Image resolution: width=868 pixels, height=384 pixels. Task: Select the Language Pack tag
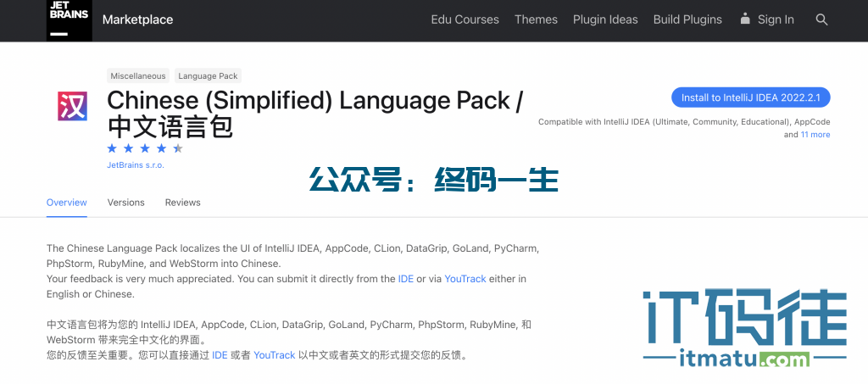[x=208, y=76]
